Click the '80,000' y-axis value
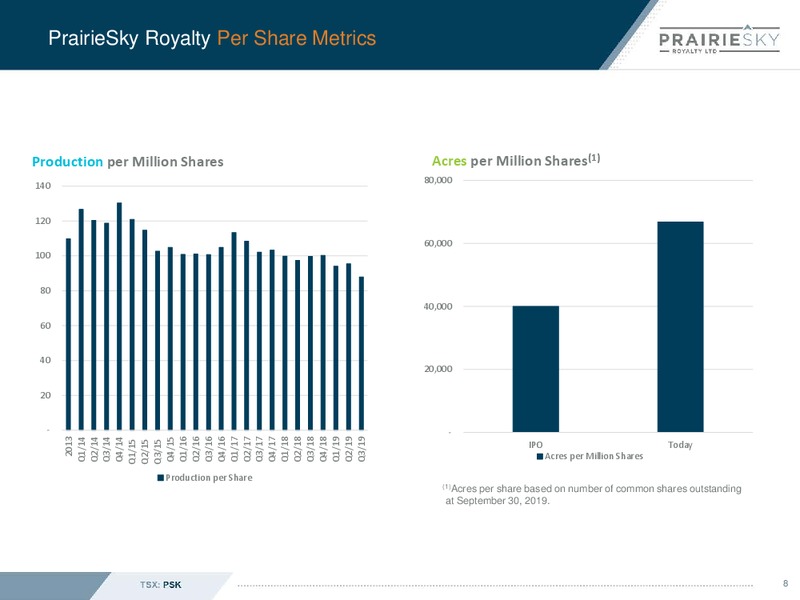 tap(438, 180)
